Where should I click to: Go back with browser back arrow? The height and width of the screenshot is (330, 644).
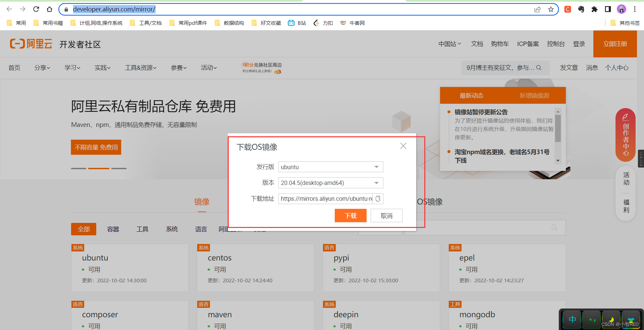point(9,9)
